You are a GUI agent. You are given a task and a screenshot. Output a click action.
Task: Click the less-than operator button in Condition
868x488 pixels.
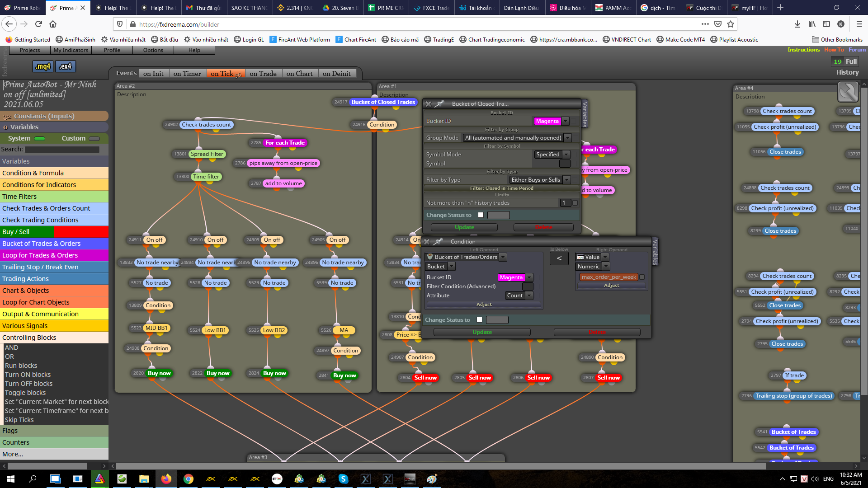pos(559,258)
